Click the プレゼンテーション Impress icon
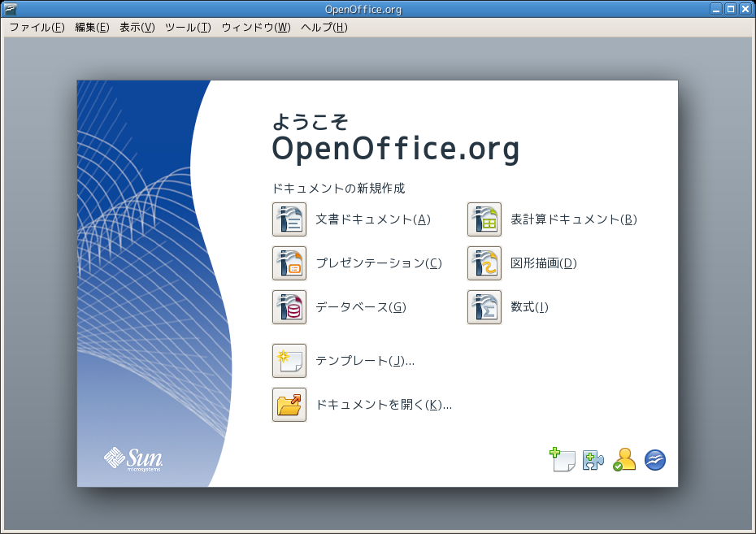 pos(289,263)
